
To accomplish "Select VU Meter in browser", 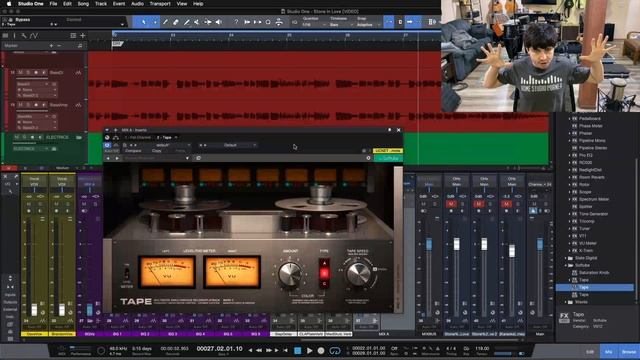I will (588, 243).
